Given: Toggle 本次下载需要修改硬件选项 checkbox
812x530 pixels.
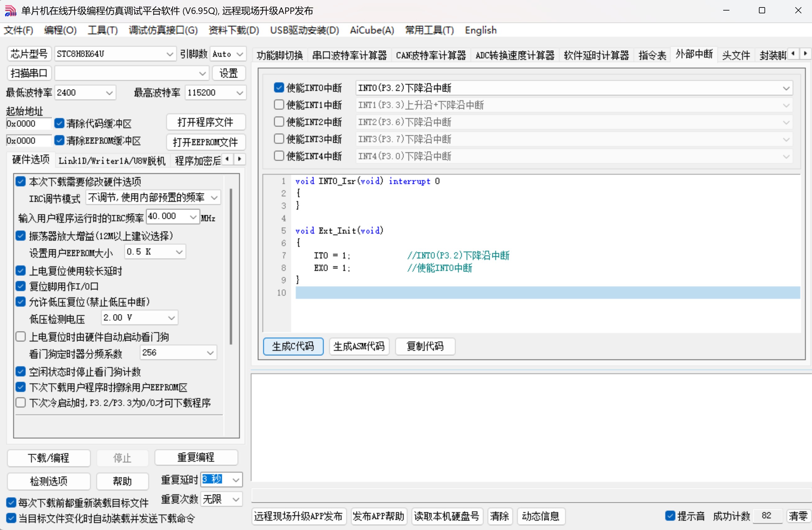Looking at the screenshot, I should [x=20, y=181].
